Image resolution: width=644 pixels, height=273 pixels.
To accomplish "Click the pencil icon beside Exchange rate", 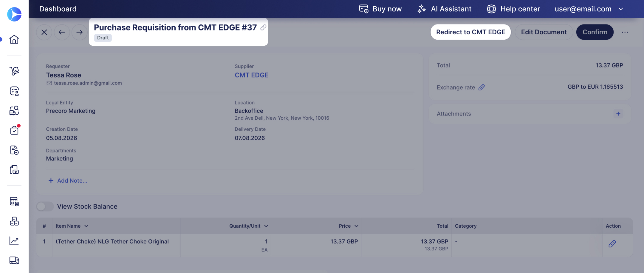I will click(482, 87).
